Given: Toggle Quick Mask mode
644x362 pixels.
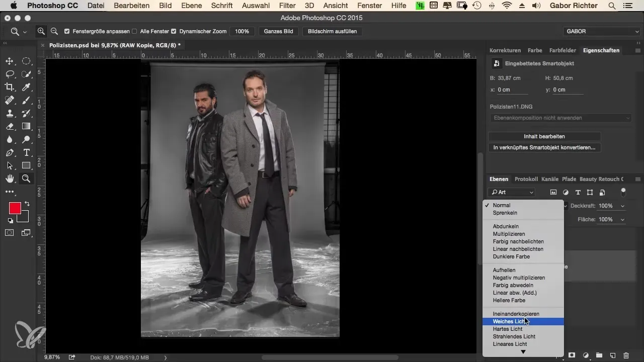Looking at the screenshot, I should tap(10, 233).
